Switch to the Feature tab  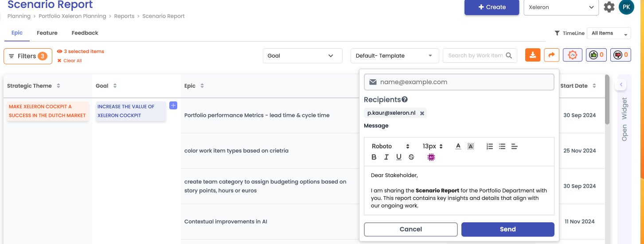47,33
